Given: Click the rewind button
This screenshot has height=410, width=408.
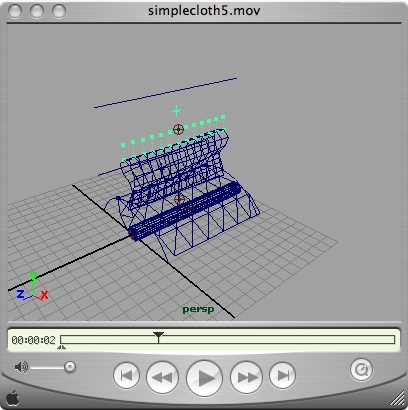Looking at the screenshot, I should 162,377.
